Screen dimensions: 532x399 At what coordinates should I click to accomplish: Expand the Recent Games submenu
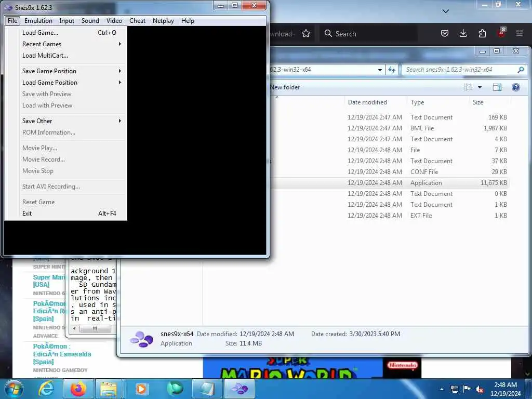66,44
